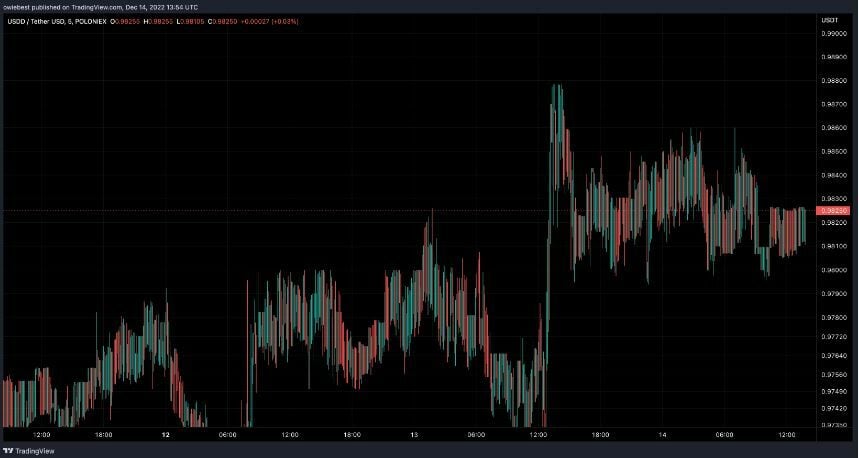
Task: Click the red current price tag 0.98250
Action: (x=833, y=210)
